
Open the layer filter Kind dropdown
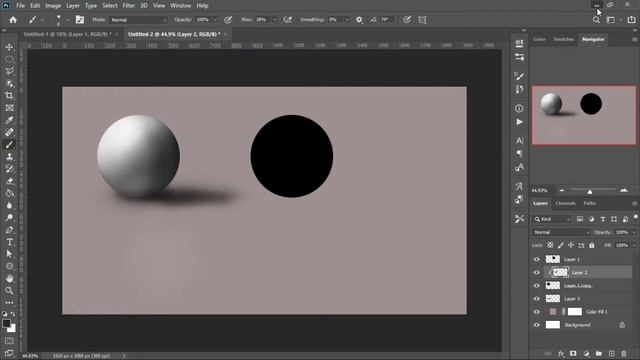(552, 219)
